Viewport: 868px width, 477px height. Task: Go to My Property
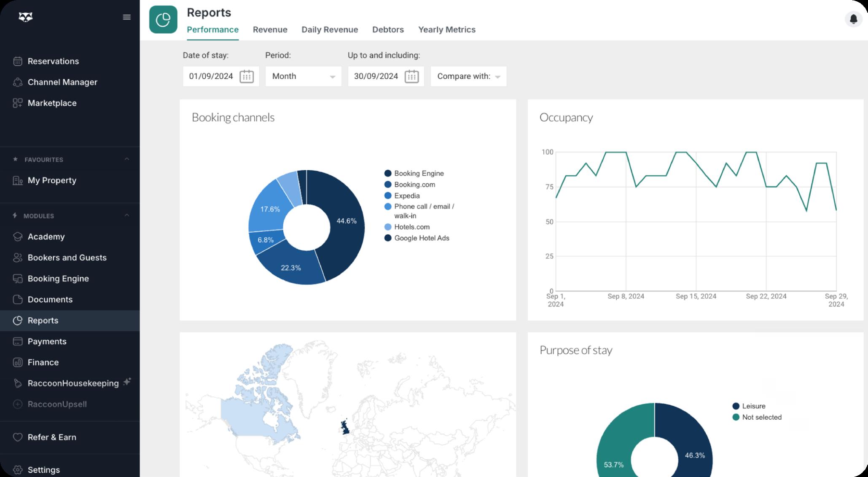[x=52, y=180]
